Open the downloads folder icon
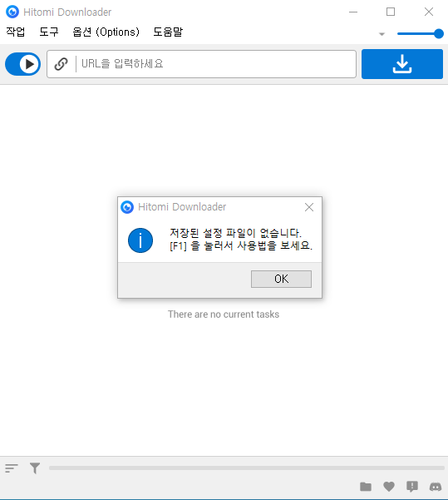The image size is (448, 500). 366,487
